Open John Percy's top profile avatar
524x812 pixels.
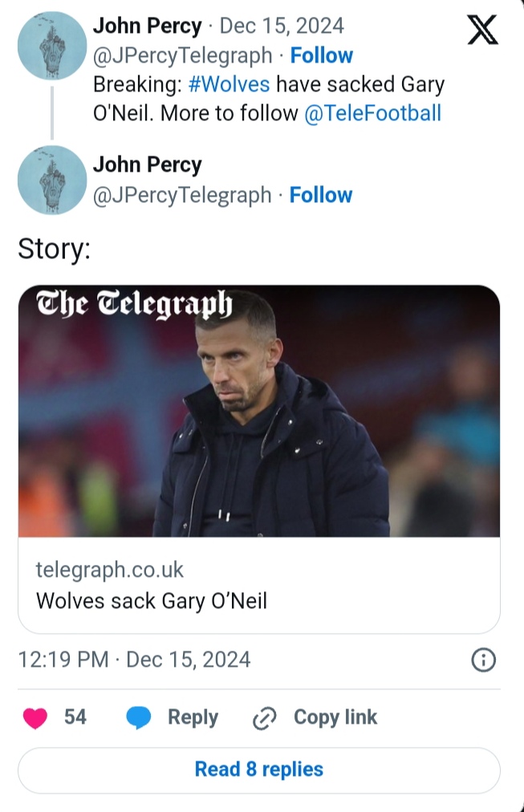pos(52,46)
